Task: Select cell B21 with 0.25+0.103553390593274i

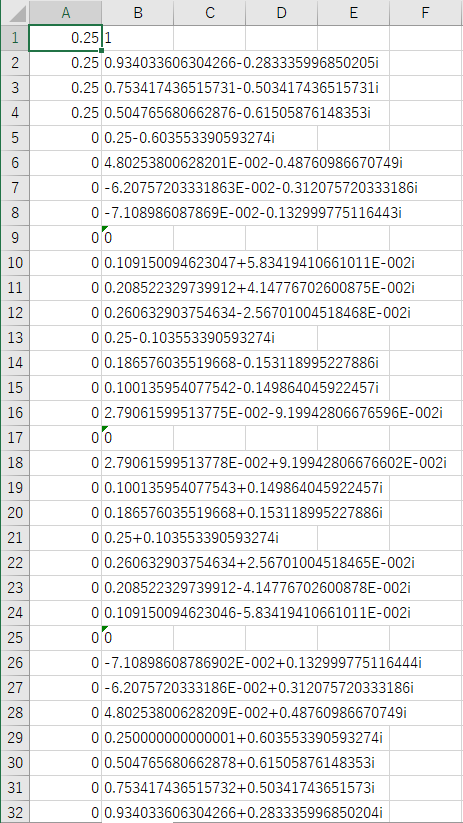Action: click(x=138, y=538)
